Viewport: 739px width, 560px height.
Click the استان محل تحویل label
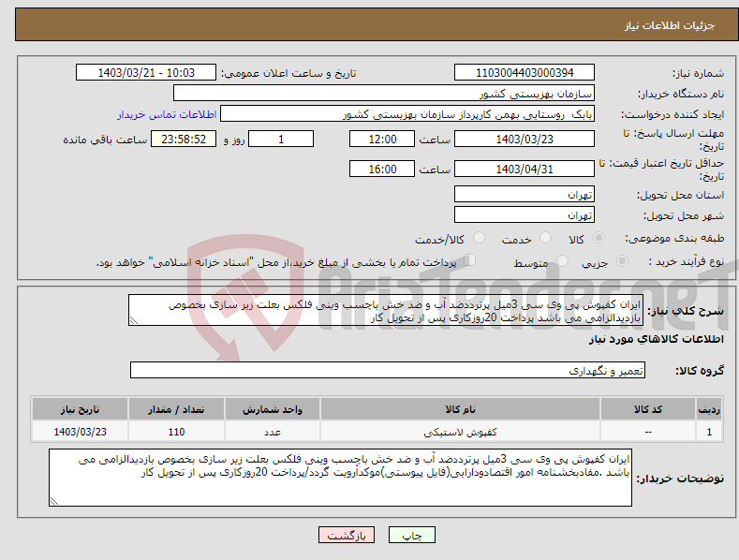click(681, 195)
